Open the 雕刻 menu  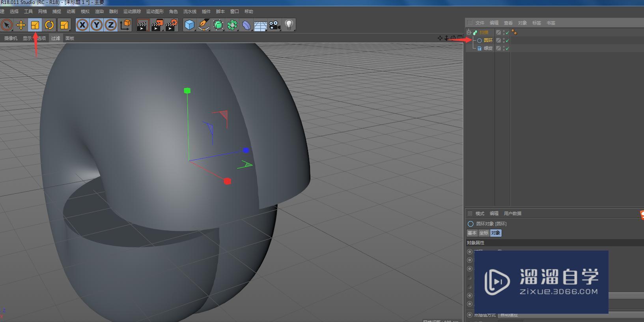pos(114,11)
